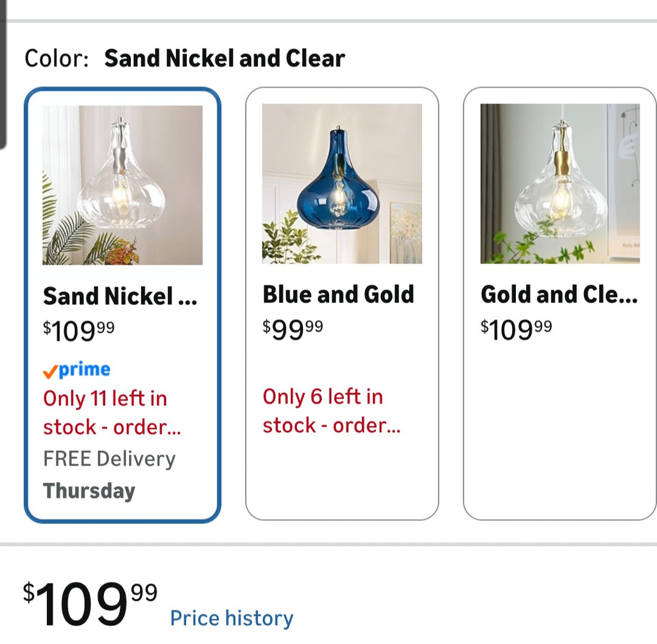Image resolution: width=657 pixels, height=644 pixels.
Task: Select the Sand Nickel pendant light thumbnail
Action: [123, 185]
